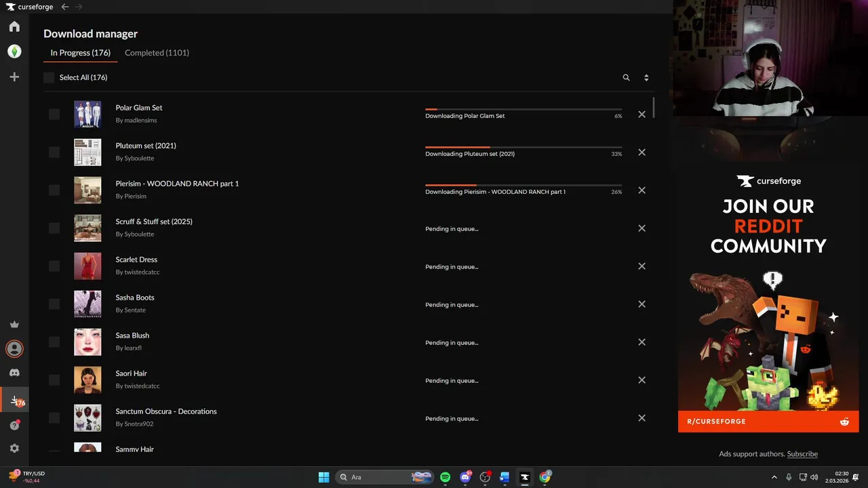Click the search magnifier in Download manager
Screen dimensions: 868x488
click(x=627, y=78)
